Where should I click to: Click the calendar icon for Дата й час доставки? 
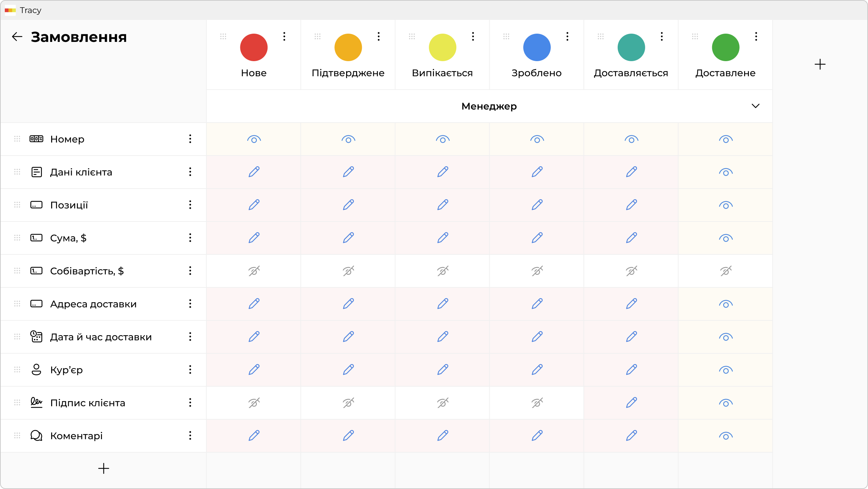(x=36, y=337)
